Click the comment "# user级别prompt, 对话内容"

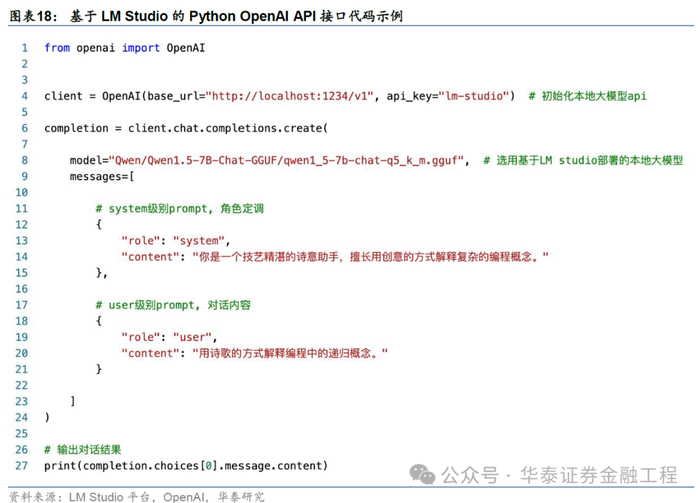[173, 305]
